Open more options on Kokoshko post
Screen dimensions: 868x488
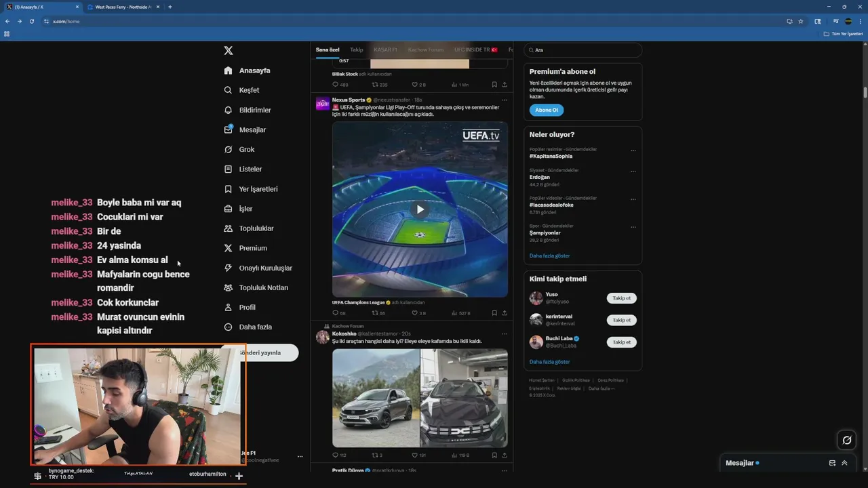click(x=505, y=333)
